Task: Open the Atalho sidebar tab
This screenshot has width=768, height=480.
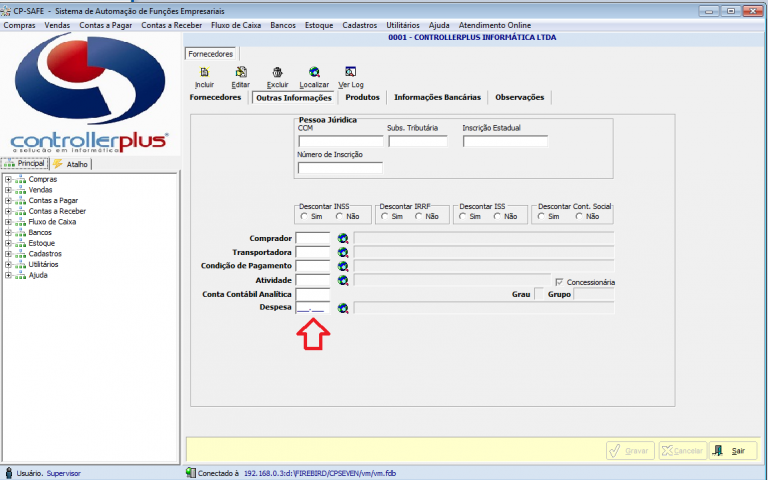Action: [x=72, y=164]
